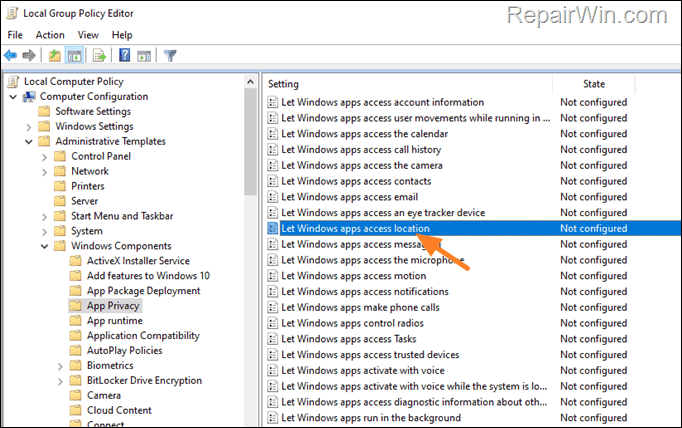Select 'Let Windows apps access an eye tracker device'
Screen dimensions: 682x428
click(383, 213)
